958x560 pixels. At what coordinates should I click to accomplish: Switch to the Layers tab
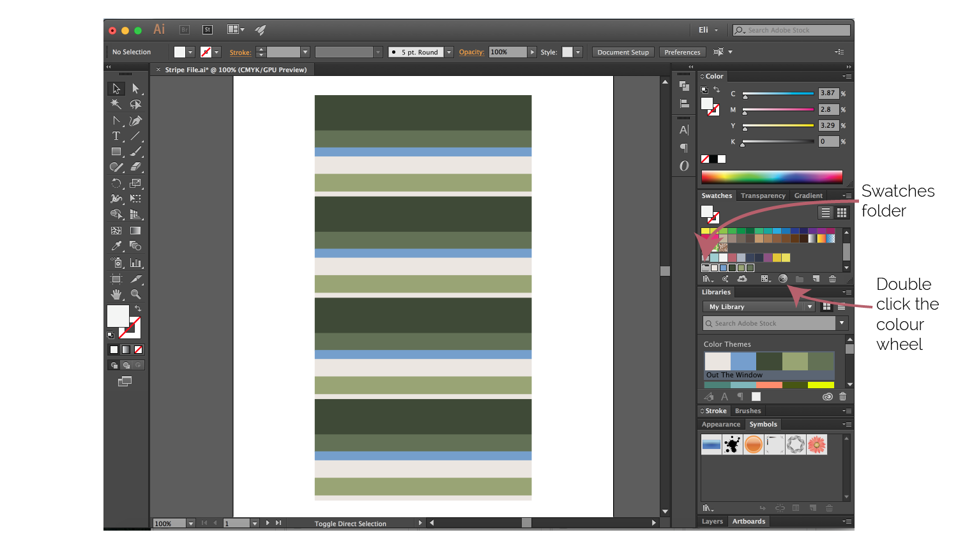[x=712, y=521]
